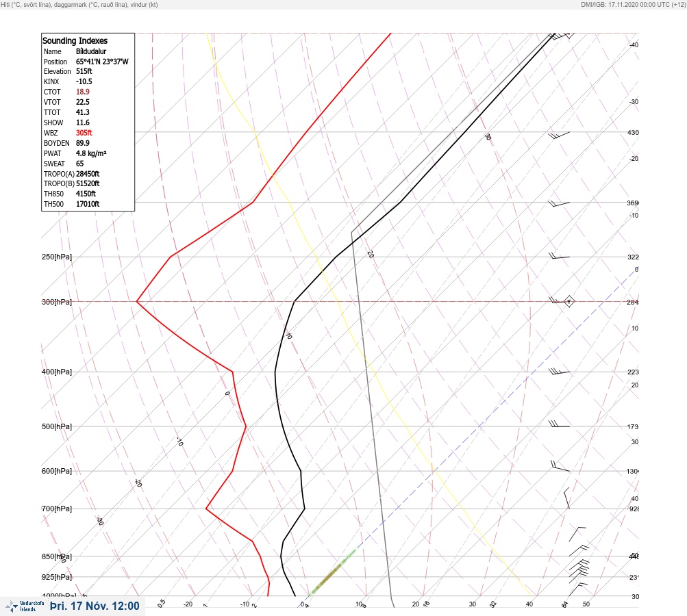This screenshot has height=616, width=687.
Task: Click the DMI/IGB 17.11.2020 00:00 UTC timestamp
Action: coord(633,5)
